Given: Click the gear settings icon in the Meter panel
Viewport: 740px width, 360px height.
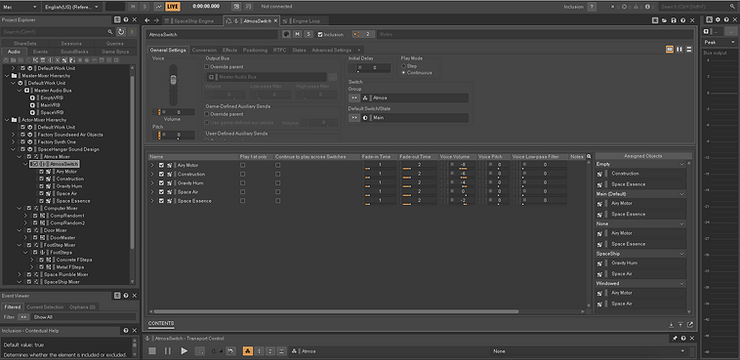Looking at the screenshot, I should click(718, 20).
